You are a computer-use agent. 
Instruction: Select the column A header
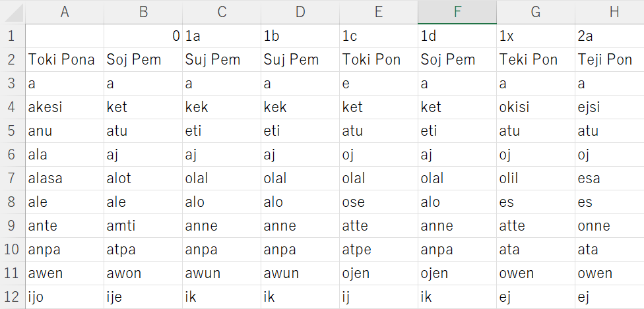click(x=65, y=12)
